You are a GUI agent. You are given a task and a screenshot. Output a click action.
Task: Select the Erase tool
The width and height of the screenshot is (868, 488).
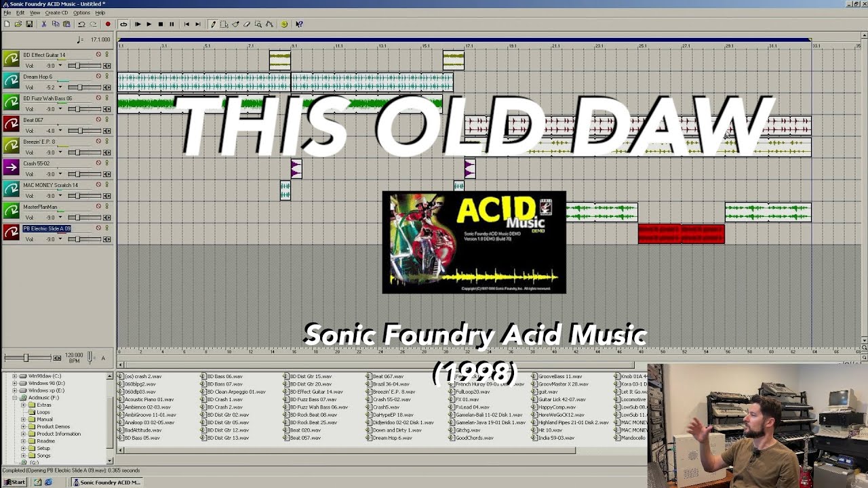pos(247,24)
